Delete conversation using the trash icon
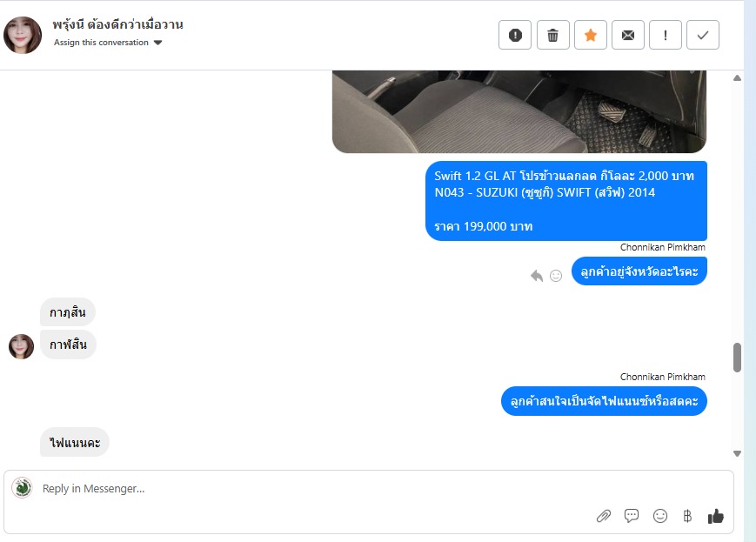This screenshot has height=542, width=756. 553,35
